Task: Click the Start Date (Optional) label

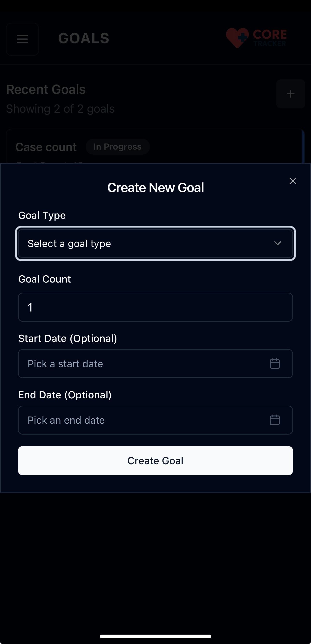Action: pyautogui.click(x=68, y=339)
